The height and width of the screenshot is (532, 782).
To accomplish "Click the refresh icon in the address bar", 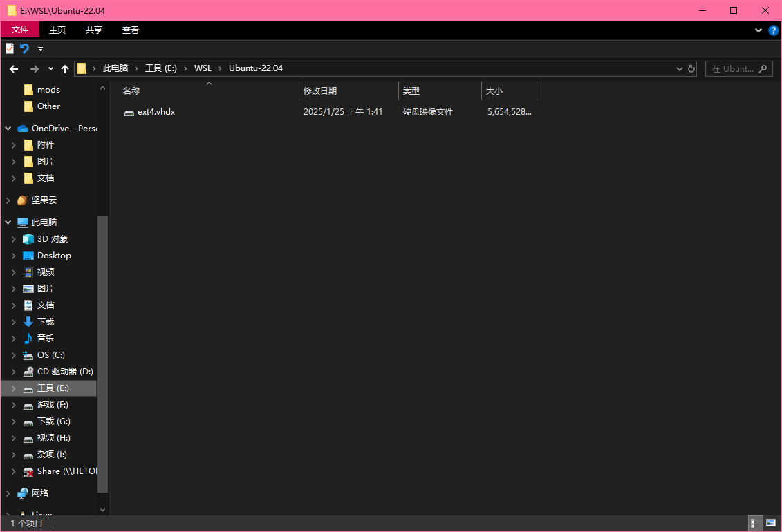I will (691, 68).
